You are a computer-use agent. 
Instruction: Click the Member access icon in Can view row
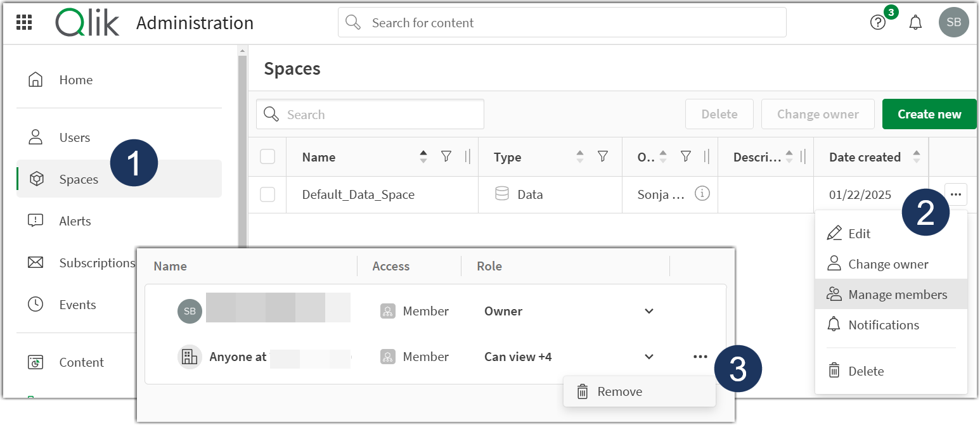[388, 357]
